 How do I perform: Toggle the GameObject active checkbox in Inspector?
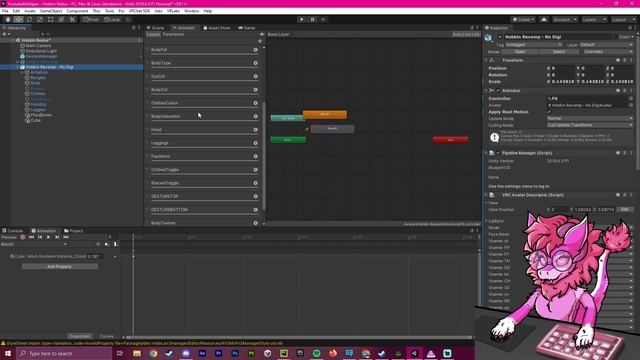pos(500,37)
